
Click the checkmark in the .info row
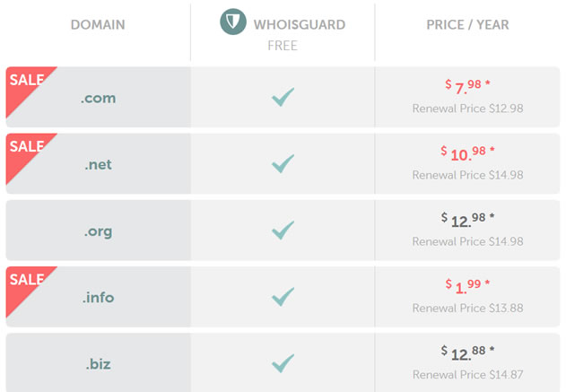(283, 297)
